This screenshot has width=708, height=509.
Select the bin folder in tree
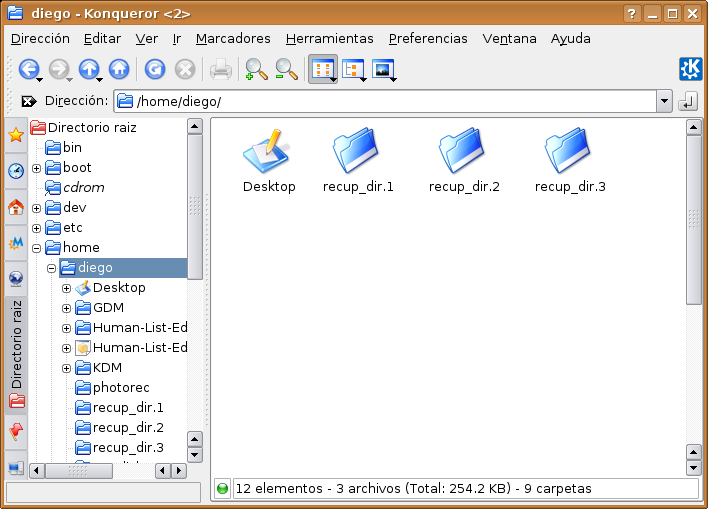(64, 148)
